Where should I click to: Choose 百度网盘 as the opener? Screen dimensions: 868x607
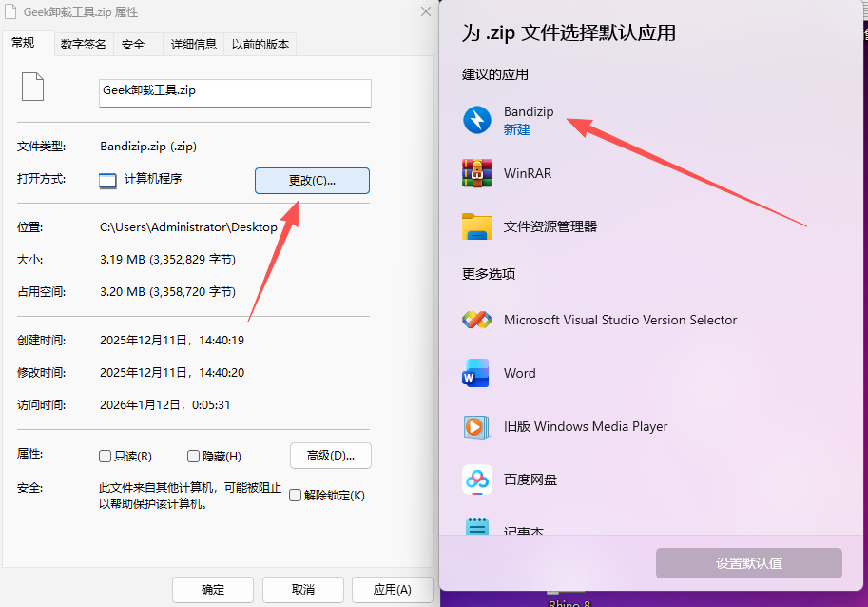point(475,481)
